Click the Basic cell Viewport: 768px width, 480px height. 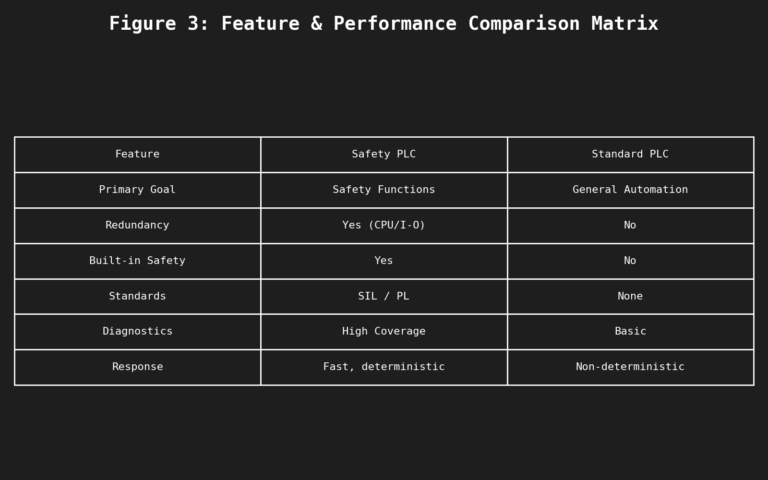click(630, 331)
